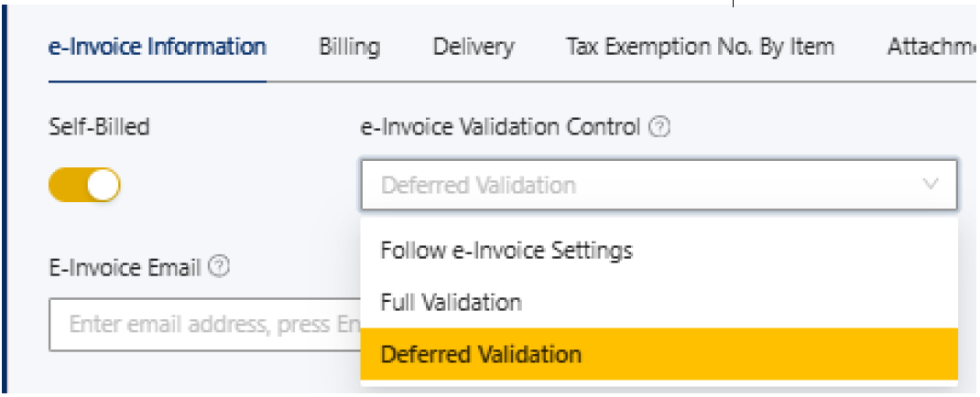
Task: Click the blue underline beneath the active tab
Action: (157, 80)
